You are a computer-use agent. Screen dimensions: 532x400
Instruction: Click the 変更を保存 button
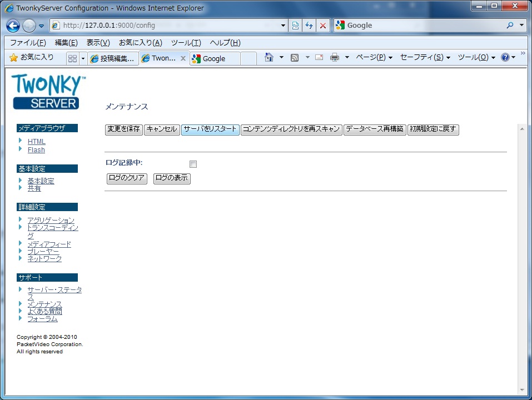point(124,129)
